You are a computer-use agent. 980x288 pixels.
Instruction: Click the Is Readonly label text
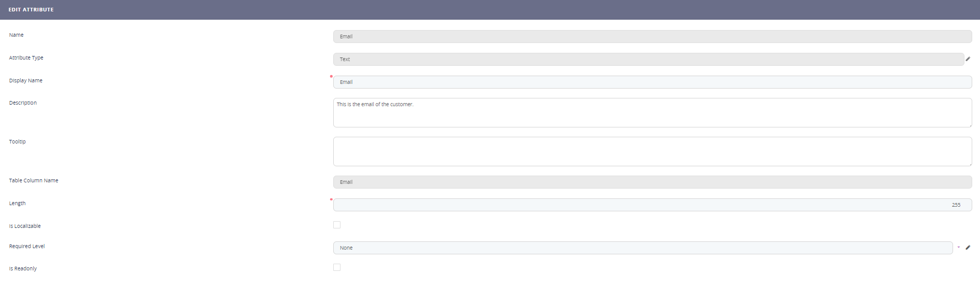(x=23, y=269)
